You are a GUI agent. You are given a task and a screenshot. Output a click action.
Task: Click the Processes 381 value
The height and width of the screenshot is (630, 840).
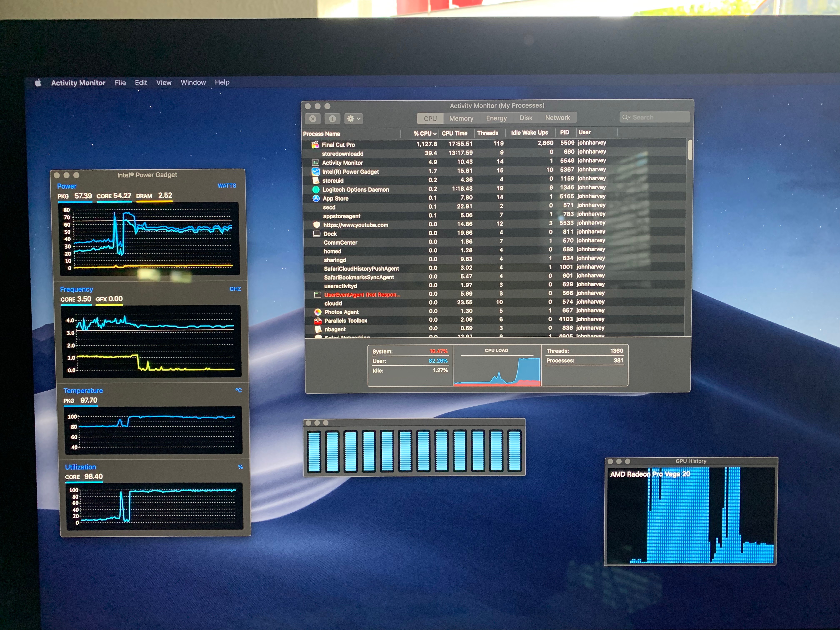coord(619,360)
